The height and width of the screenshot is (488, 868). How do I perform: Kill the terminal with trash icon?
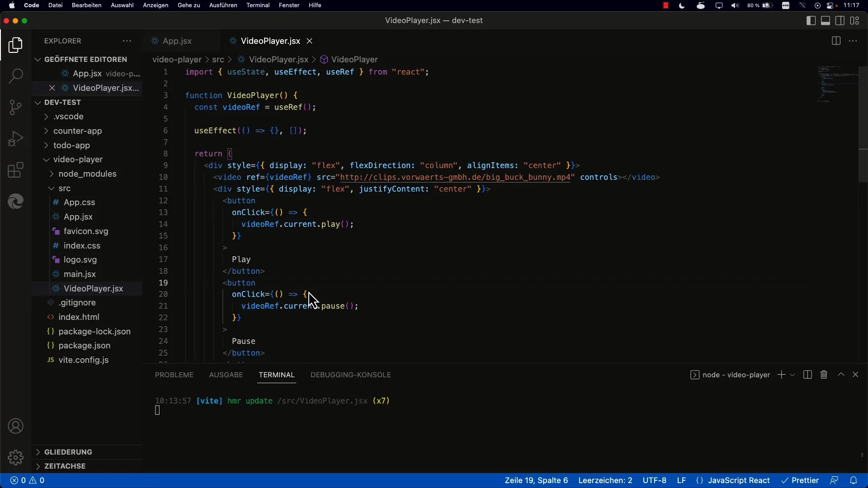click(x=824, y=375)
